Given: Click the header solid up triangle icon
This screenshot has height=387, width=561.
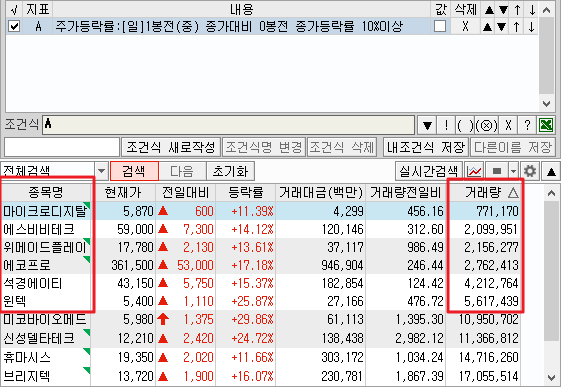Looking at the screenshot, I should click(x=489, y=10).
